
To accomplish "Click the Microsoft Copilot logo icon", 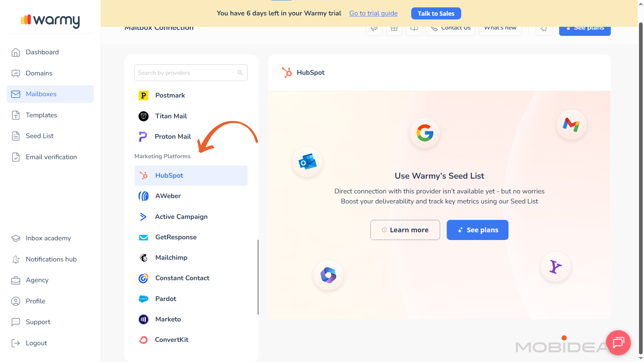I will tap(328, 275).
